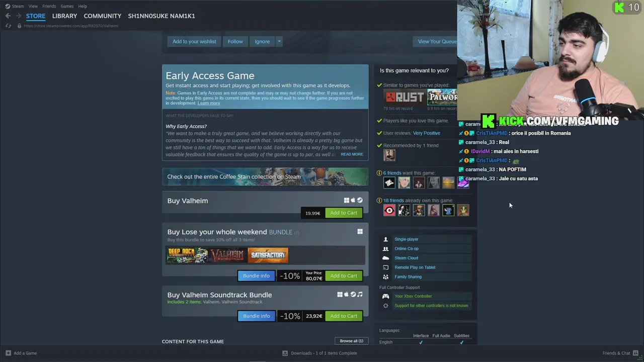The height and width of the screenshot is (362, 644).
Task: Click Add to your wishlist button
Action: tap(194, 41)
